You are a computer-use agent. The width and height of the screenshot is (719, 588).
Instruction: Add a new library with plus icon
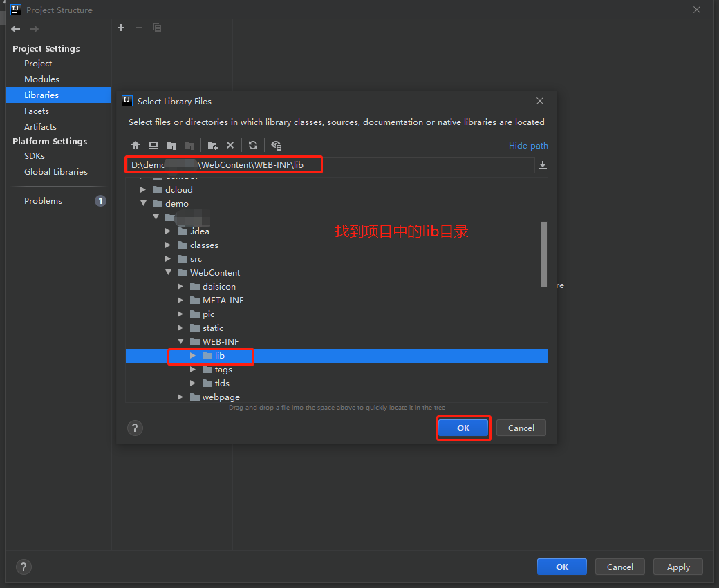click(121, 28)
